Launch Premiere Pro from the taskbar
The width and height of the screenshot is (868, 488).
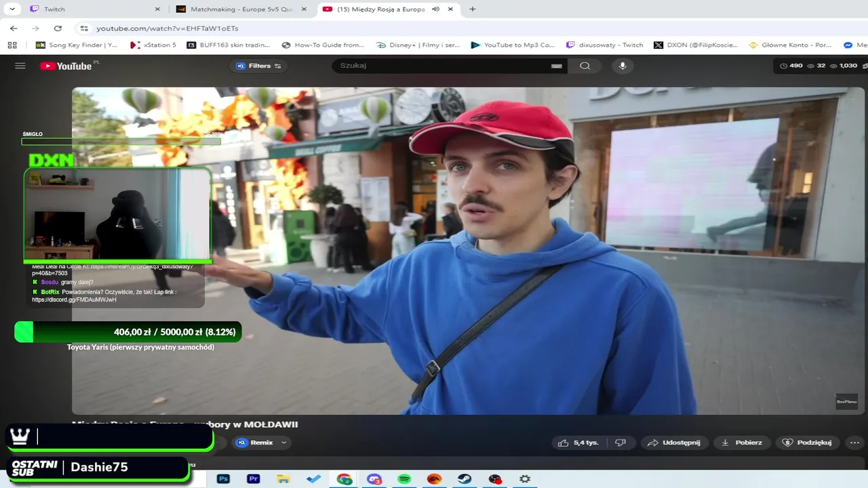click(254, 479)
